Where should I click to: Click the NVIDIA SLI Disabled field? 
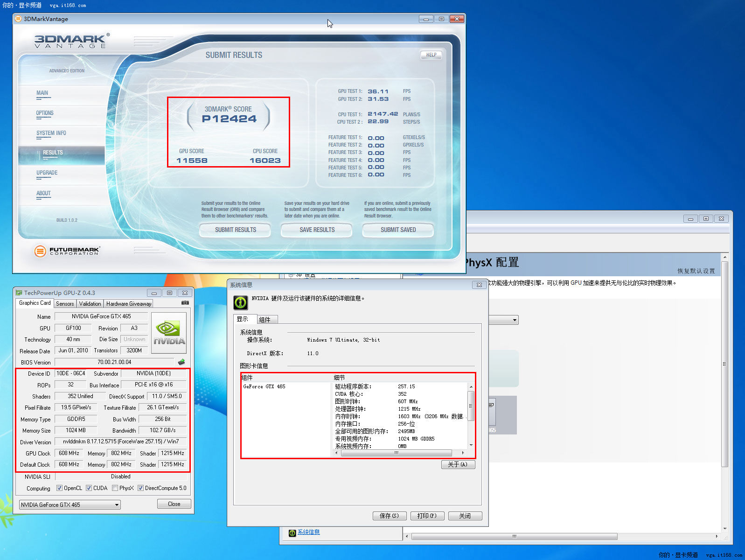(x=121, y=476)
